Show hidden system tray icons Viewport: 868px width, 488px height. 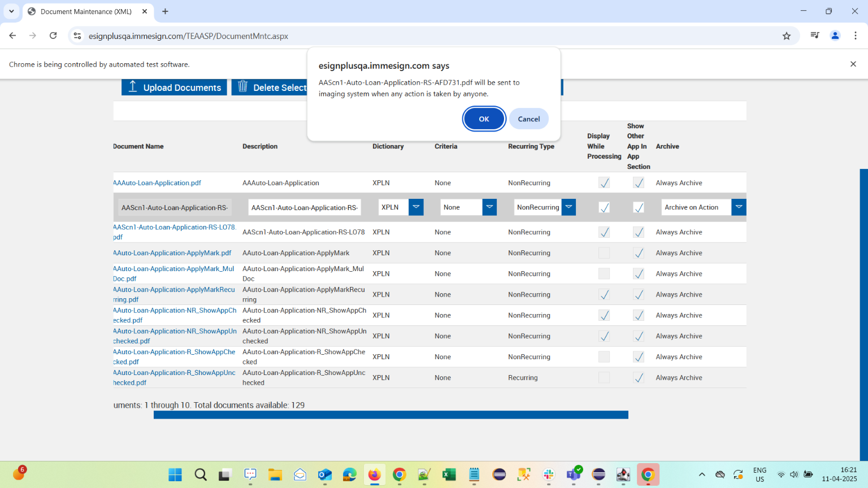pyautogui.click(x=702, y=474)
